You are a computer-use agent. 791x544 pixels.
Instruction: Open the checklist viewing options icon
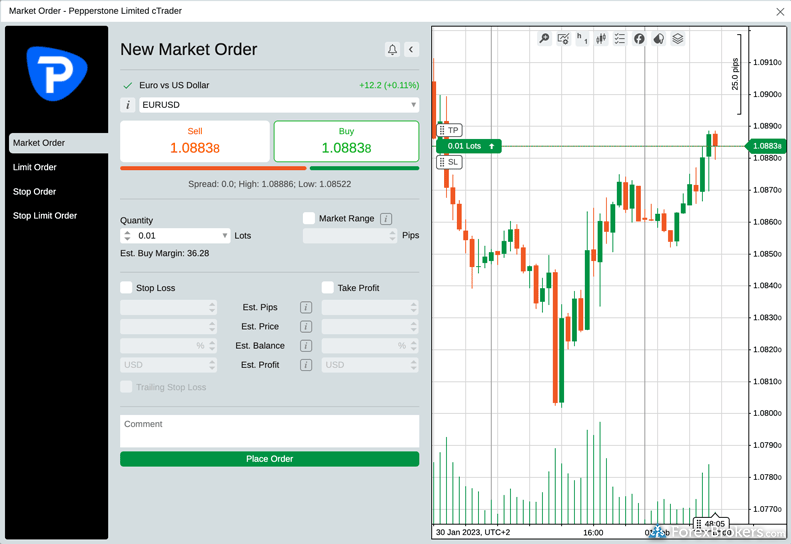(620, 39)
